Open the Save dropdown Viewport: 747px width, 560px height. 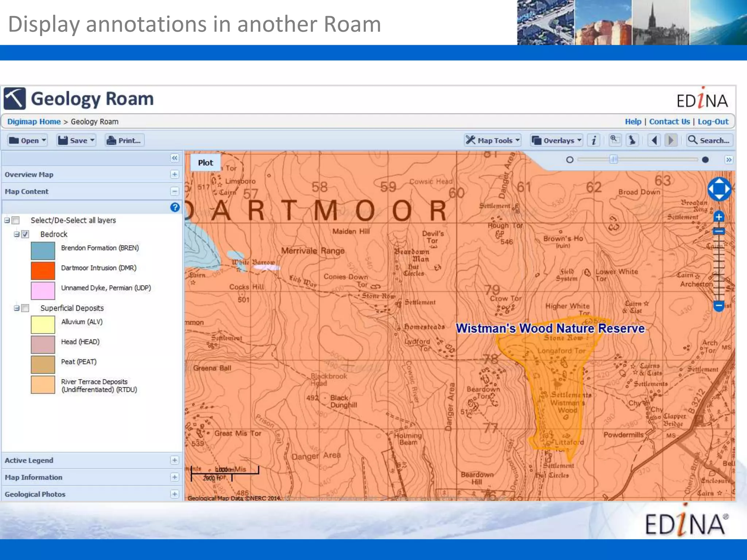pyautogui.click(x=76, y=140)
